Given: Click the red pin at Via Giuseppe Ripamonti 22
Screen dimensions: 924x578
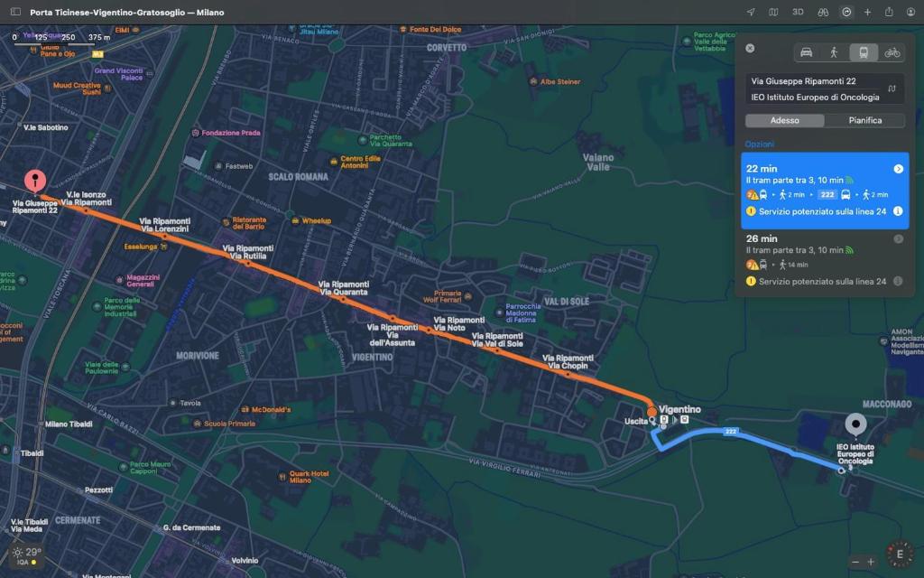Looking at the screenshot, I should coord(35,181).
